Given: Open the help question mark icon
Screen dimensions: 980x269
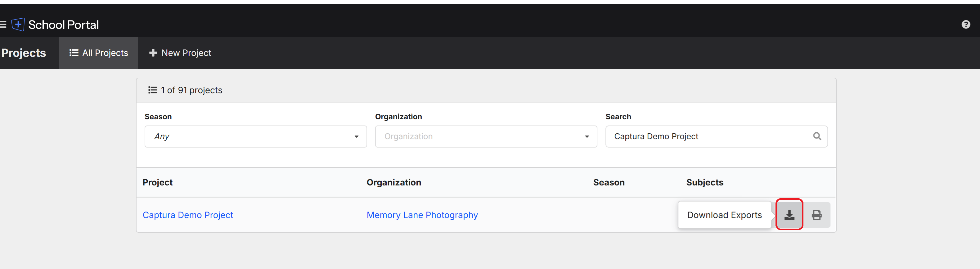Looking at the screenshot, I should [x=965, y=25].
